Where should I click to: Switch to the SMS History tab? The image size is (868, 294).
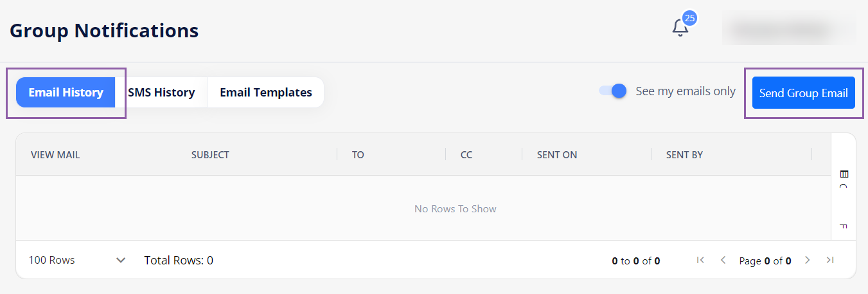click(161, 93)
